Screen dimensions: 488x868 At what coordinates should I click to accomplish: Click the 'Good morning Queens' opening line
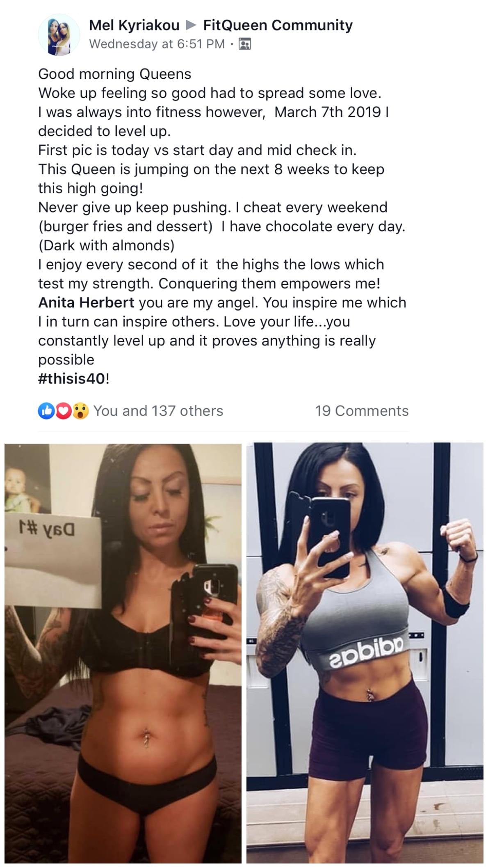click(115, 74)
